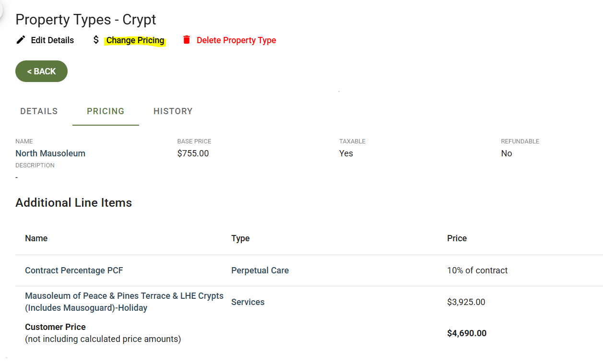Viewport: 603px width, 364px height.
Task: Click the dollar sign pricing icon
Action: 96,40
